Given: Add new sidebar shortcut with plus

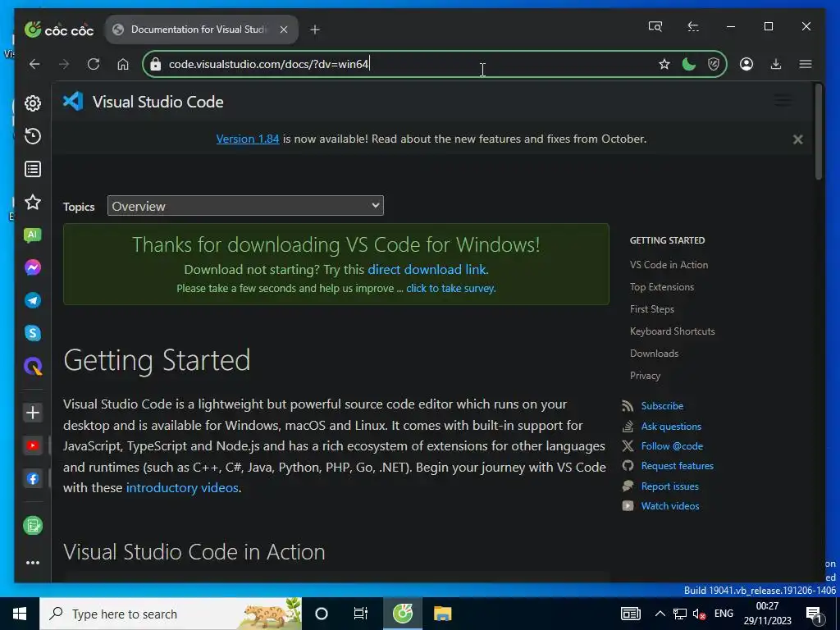Looking at the screenshot, I should [33, 413].
